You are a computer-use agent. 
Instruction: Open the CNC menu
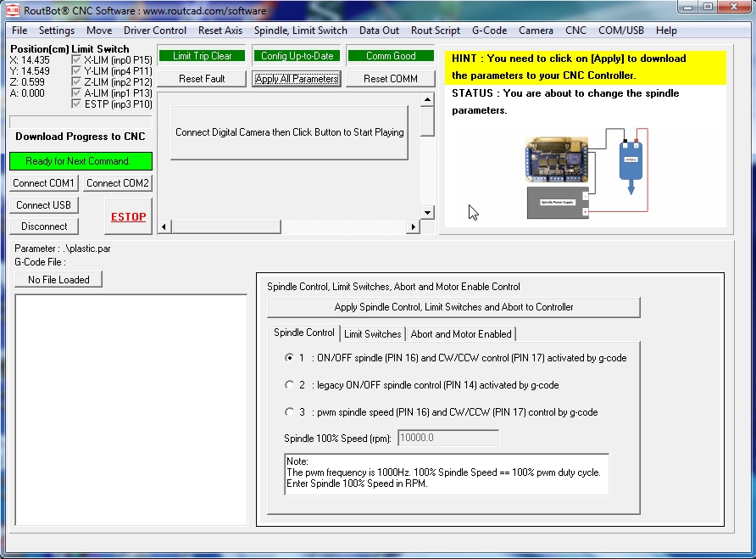tap(575, 31)
